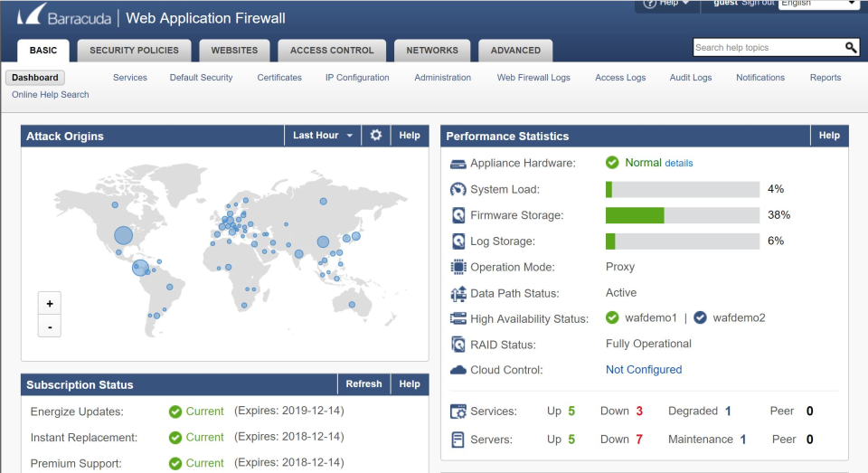Open the NETWORKS tab

(432, 51)
